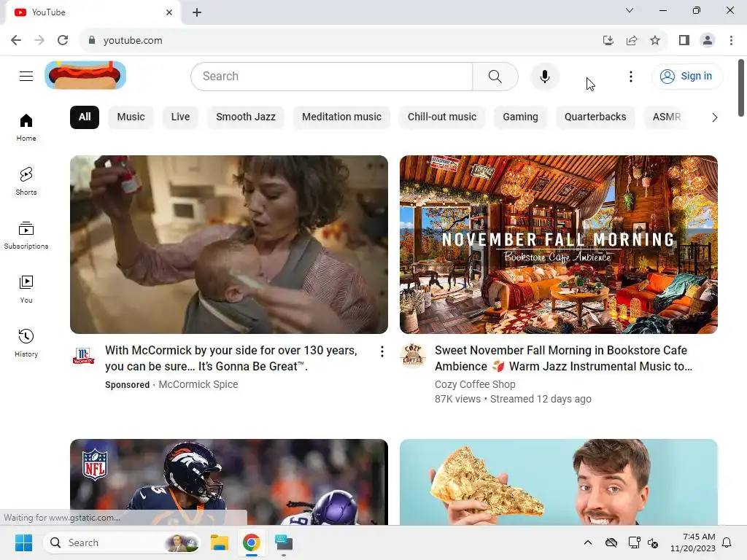Click the Cozy Coffee Shop avatar
The image size is (747, 560).
pos(413,356)
